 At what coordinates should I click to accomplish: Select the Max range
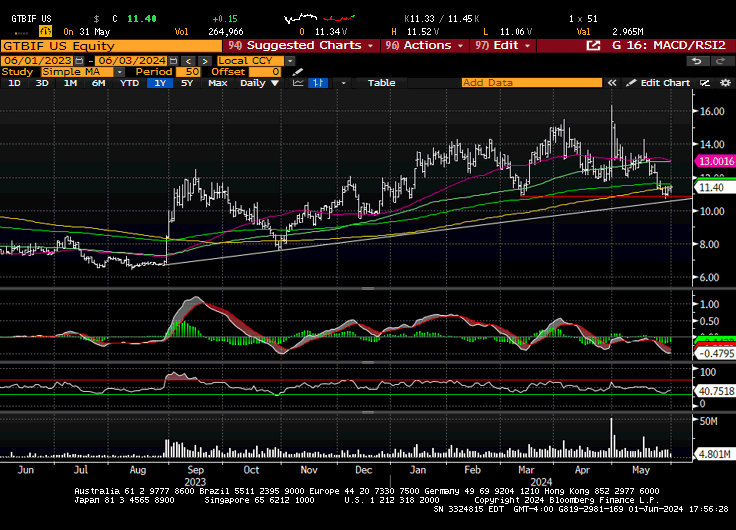point(217,83)
